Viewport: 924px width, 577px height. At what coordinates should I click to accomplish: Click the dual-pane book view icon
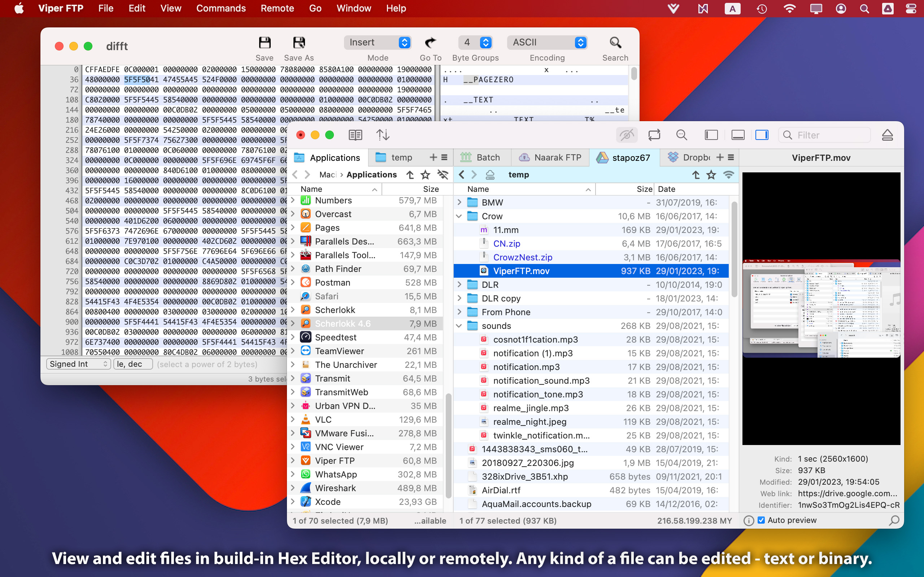coord(355,135)
